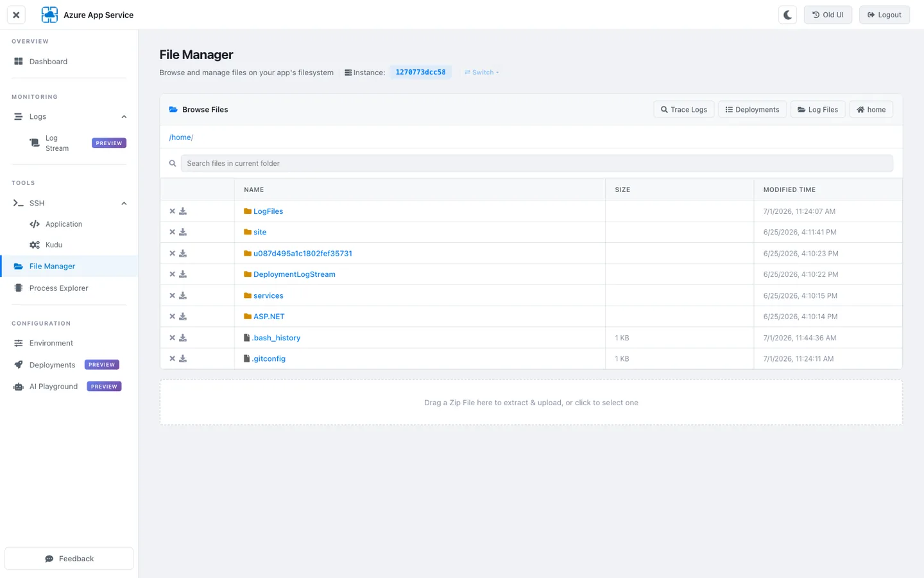Download the LogFiles folder
Image resolution: width=924 pixels, height=578 pixels.
[183, 211]
